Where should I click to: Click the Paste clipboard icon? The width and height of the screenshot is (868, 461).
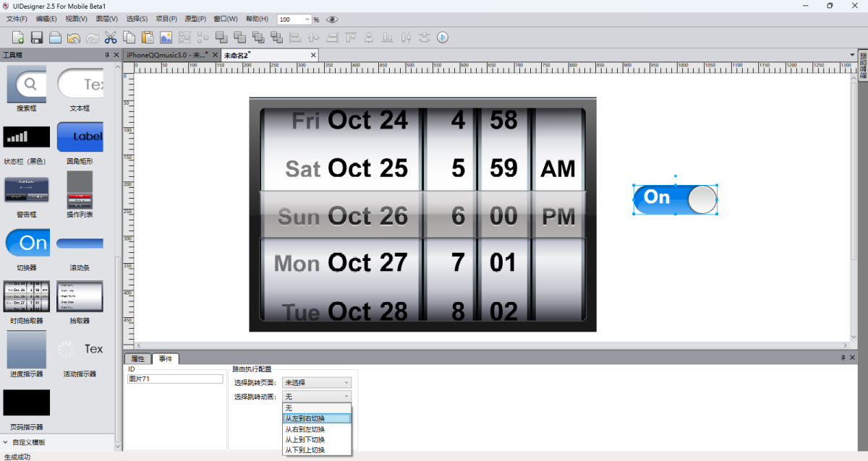(x=148, y=37)
